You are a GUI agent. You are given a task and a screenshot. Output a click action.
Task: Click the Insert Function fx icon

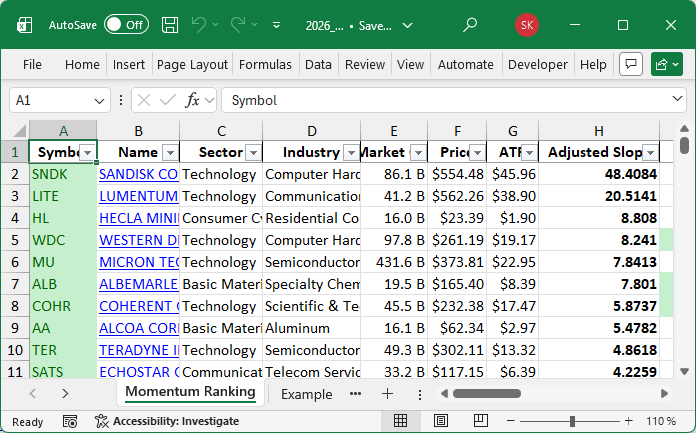[193, 100]
